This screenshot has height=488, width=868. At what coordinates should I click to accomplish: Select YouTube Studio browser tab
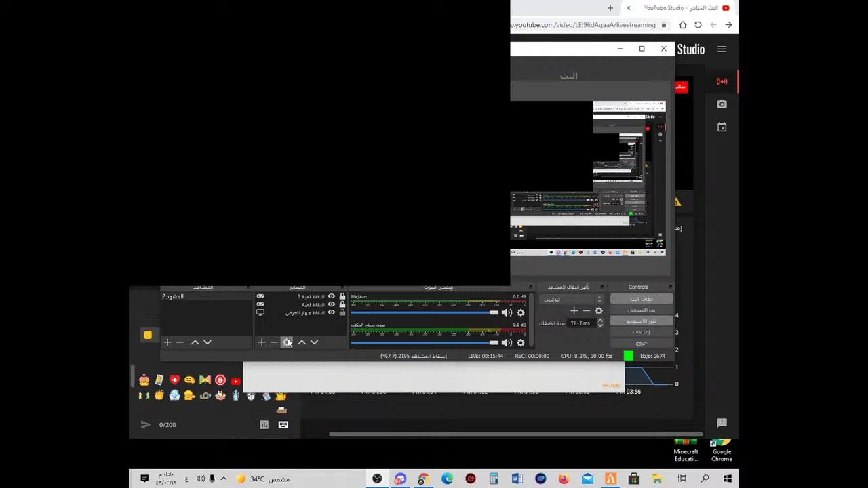(x=679, y=8)
